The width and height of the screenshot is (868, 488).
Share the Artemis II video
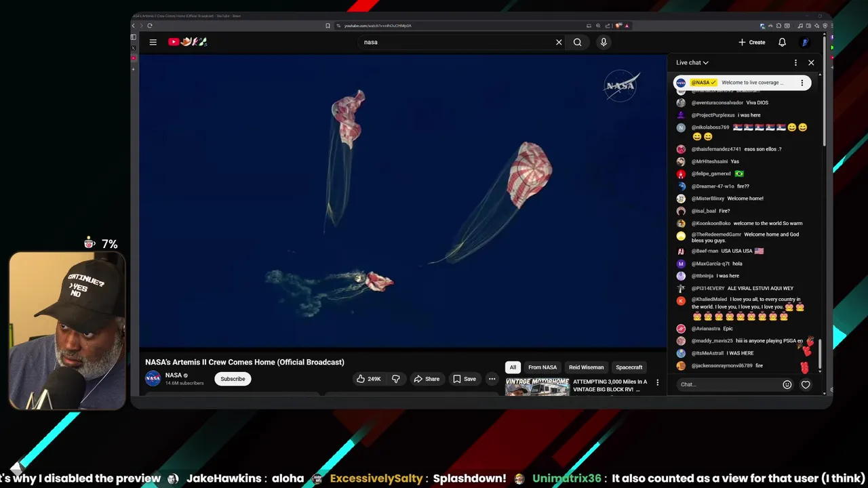427,379
